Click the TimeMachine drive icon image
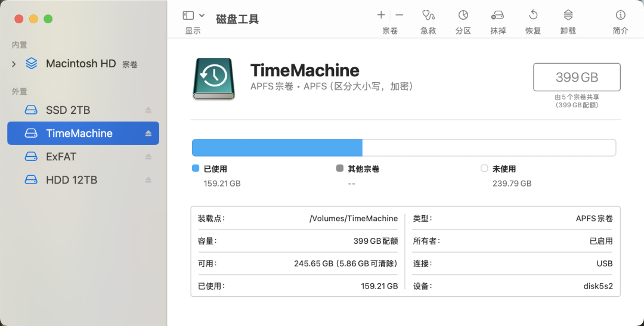Viewport: 644px width, 326px height. (213, 78)
